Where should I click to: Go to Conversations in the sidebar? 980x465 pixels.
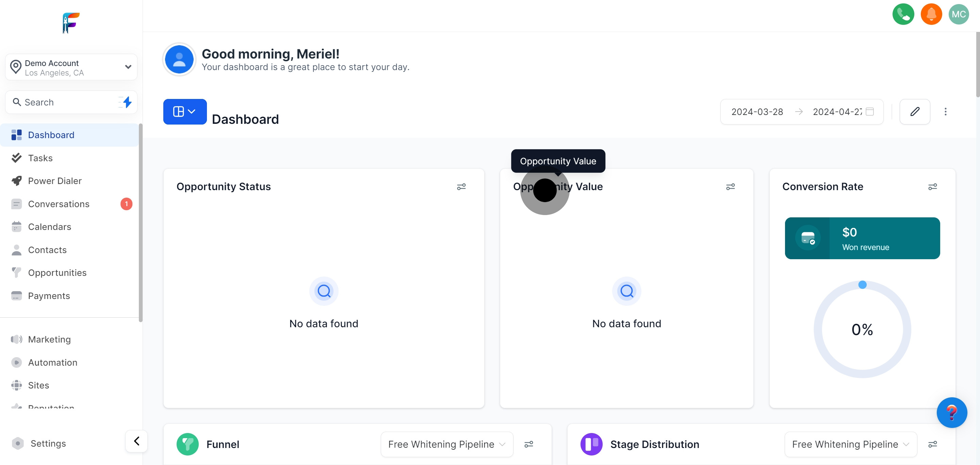coord(59,204)
